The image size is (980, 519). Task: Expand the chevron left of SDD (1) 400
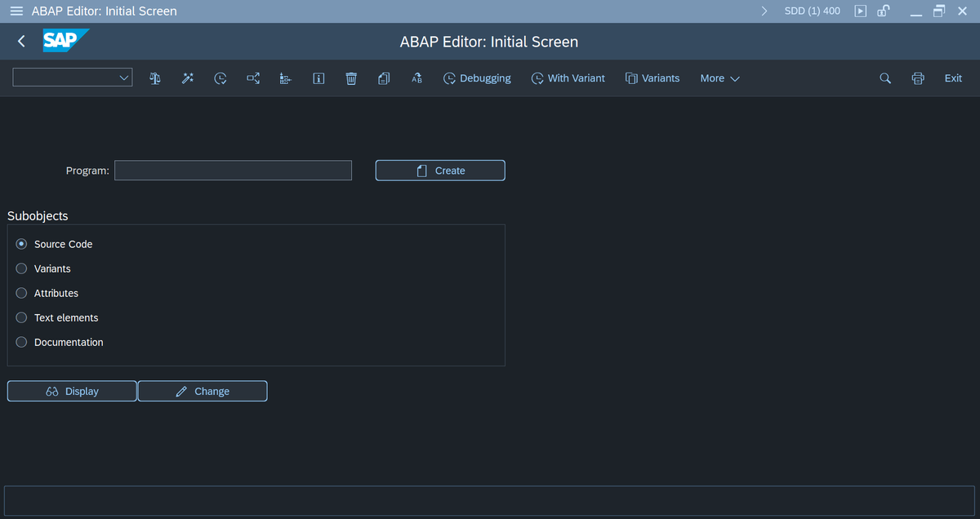pos(764,11)
